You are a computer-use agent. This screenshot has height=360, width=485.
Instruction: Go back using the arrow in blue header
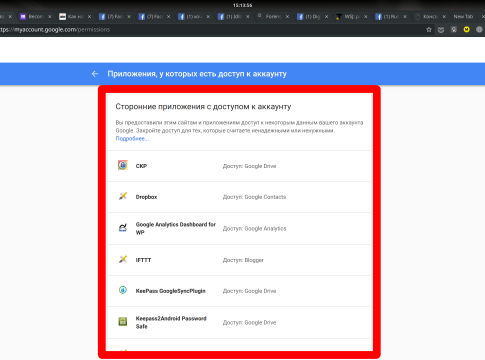click(95, 74)
